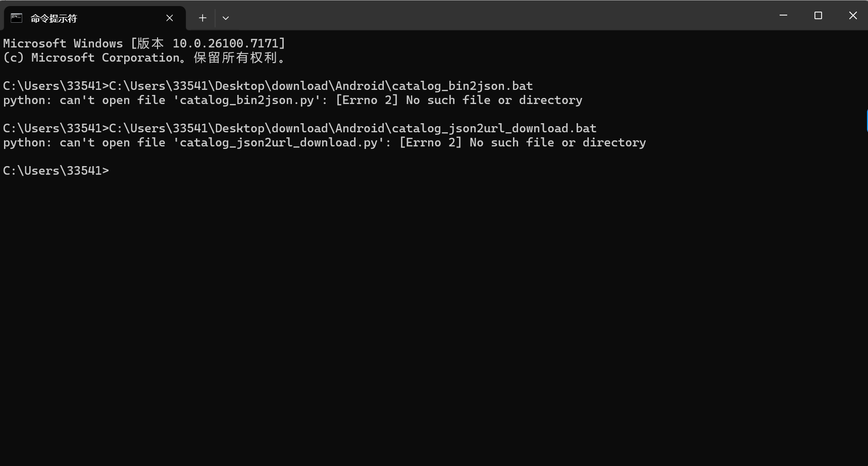Viewport: 868px width, 466px height.
Task: Open a new tab with the plus button
Action: click(202, 18)
